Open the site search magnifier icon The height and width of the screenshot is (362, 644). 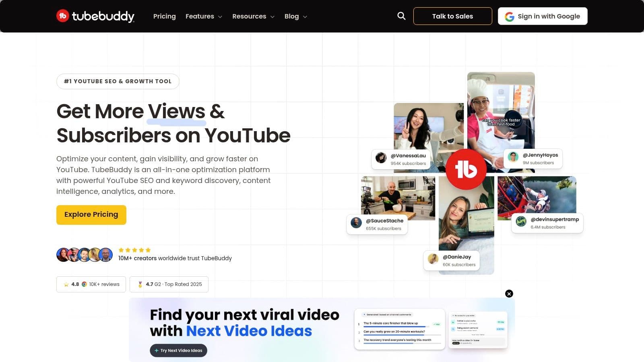(x=401, y=16)
